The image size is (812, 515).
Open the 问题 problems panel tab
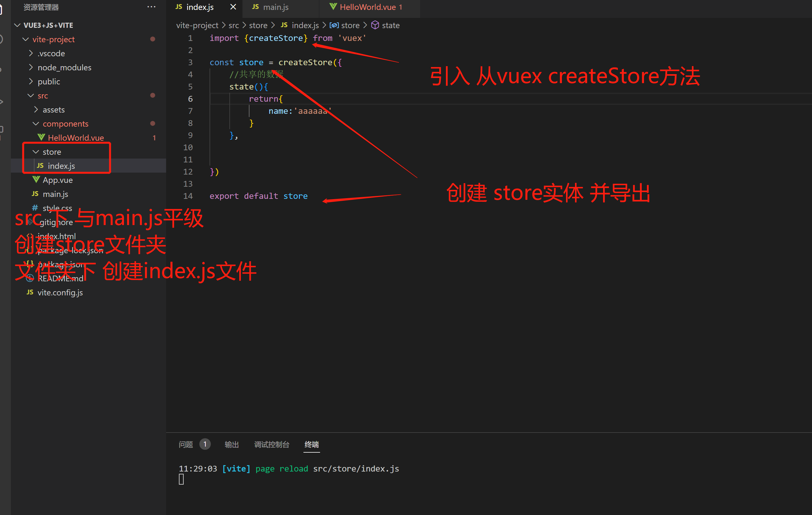[186, 444]
